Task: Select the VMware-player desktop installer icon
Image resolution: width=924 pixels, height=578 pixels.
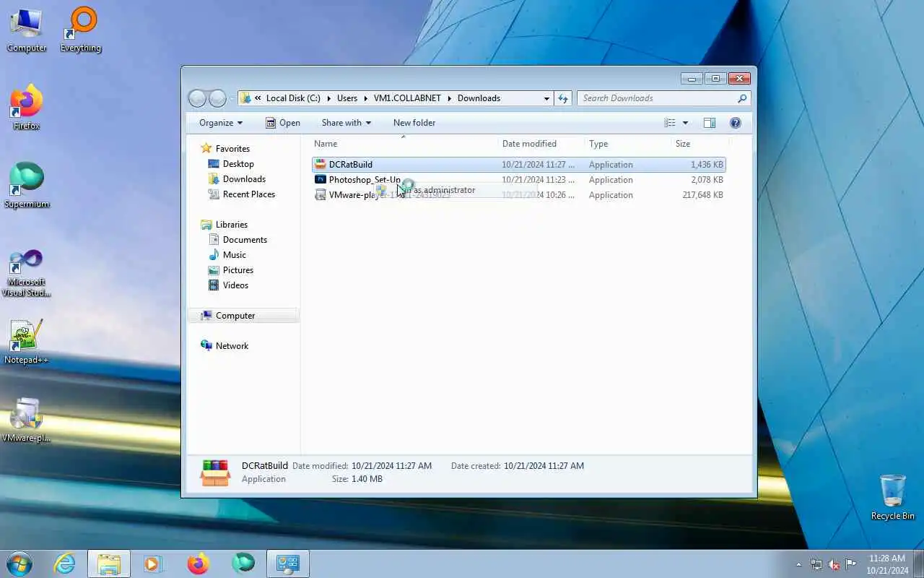Action: [27, 420]
